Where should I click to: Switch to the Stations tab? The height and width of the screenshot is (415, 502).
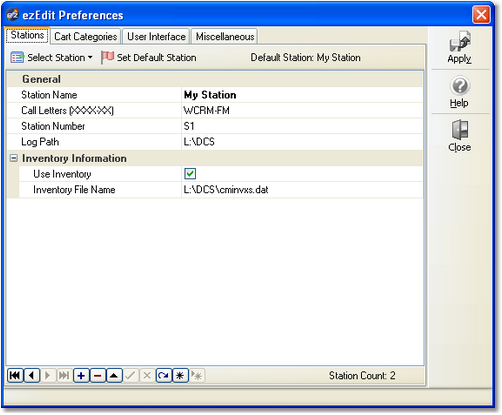coord(27,35)
